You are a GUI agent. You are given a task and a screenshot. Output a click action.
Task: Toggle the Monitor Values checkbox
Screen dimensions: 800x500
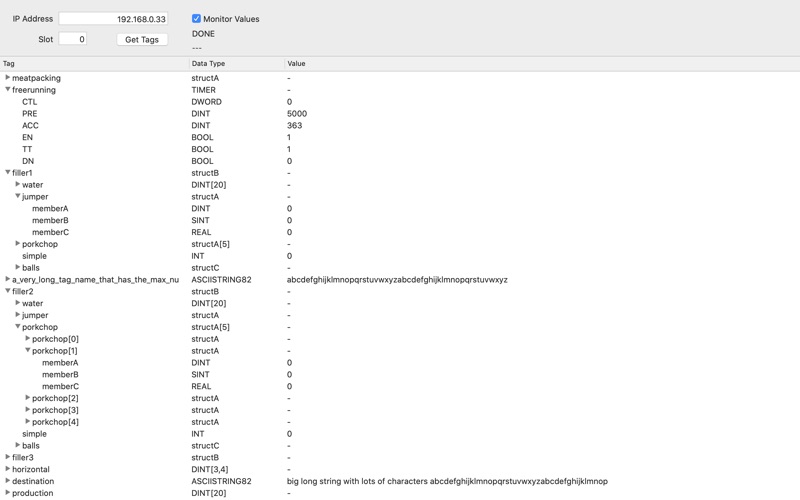point(196,19)
